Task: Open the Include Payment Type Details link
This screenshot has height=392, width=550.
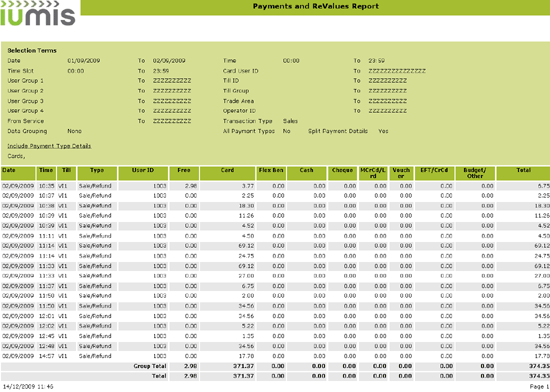Action: 49,146
